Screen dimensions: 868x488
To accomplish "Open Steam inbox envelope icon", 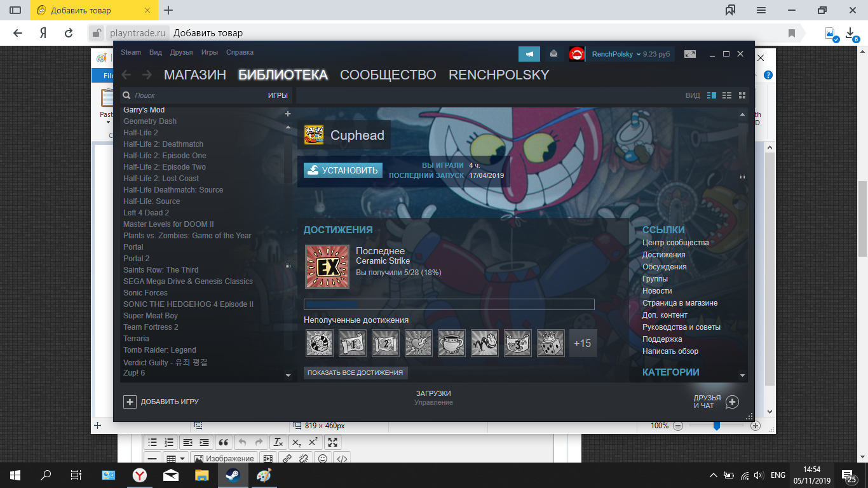I will [x=554, y=54].
